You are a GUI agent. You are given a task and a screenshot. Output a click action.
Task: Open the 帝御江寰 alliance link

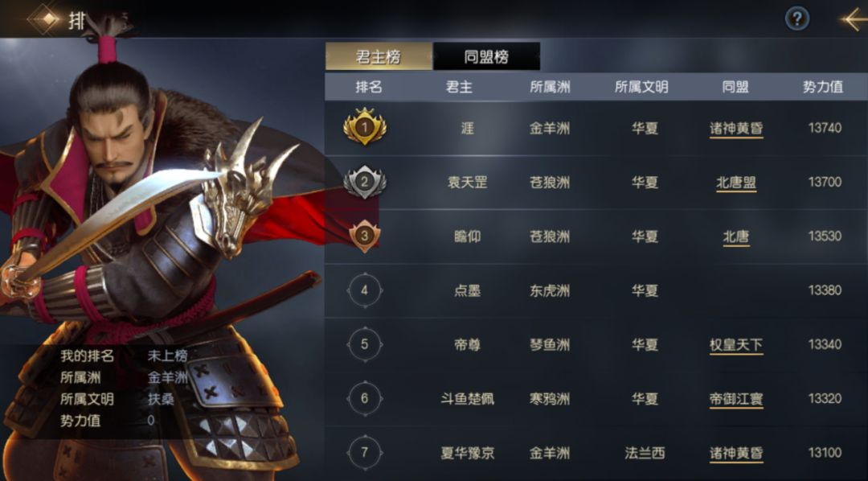point(736,400)
